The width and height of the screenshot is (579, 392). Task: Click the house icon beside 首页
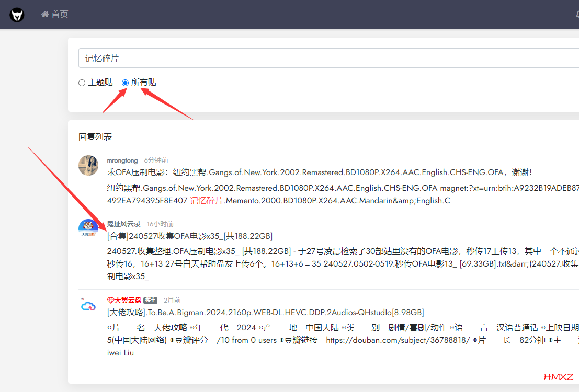click(45, 14)
